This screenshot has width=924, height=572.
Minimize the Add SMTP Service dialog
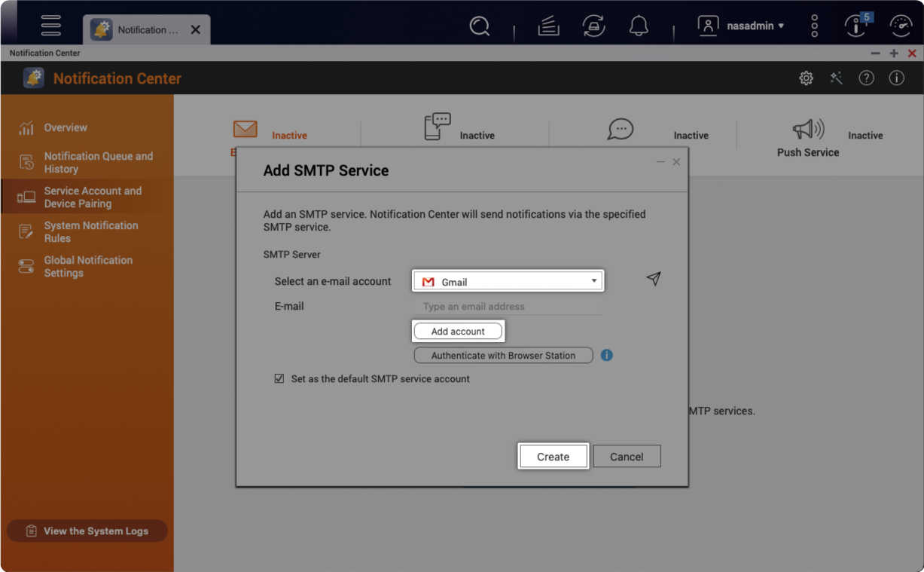click(x=660, y=162)
